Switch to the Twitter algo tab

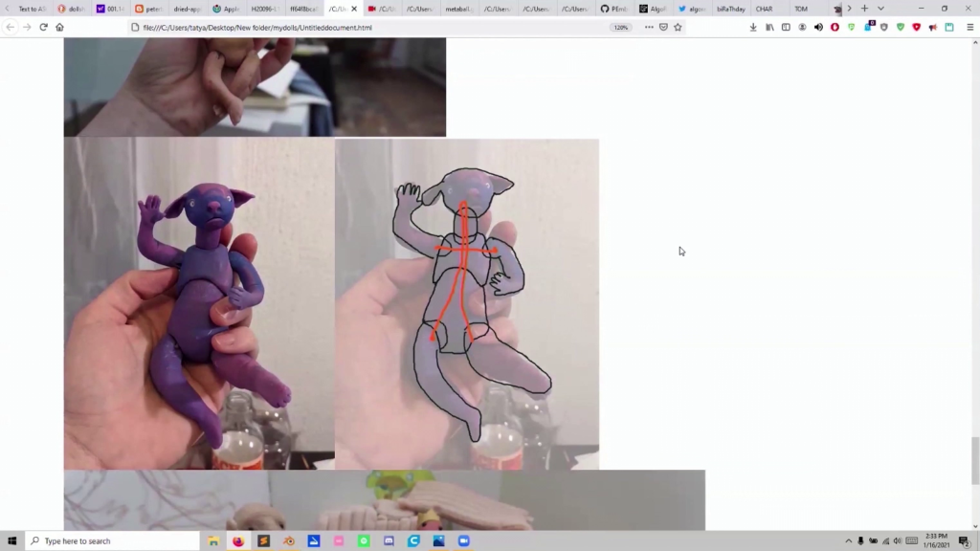pos(691,9)
